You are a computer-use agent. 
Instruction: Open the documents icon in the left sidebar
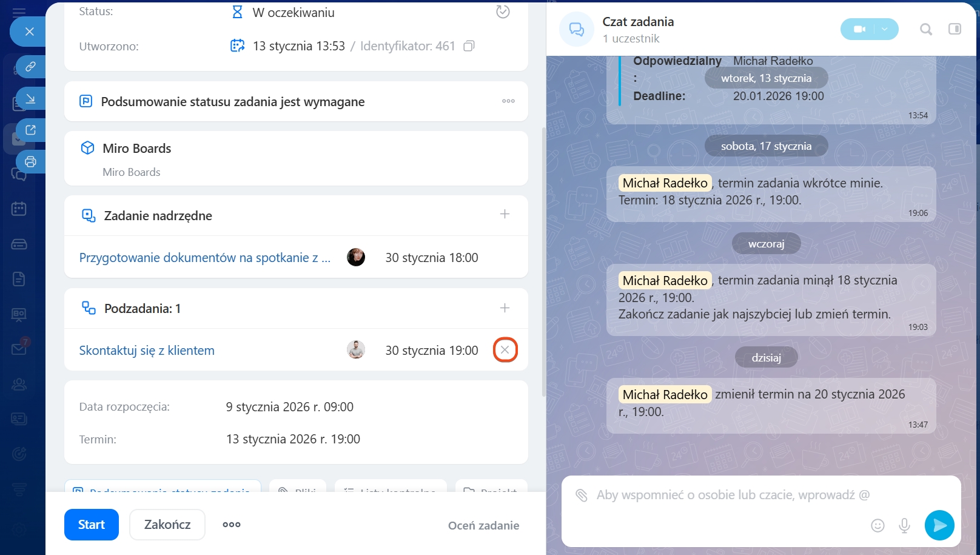pos(19,279)
